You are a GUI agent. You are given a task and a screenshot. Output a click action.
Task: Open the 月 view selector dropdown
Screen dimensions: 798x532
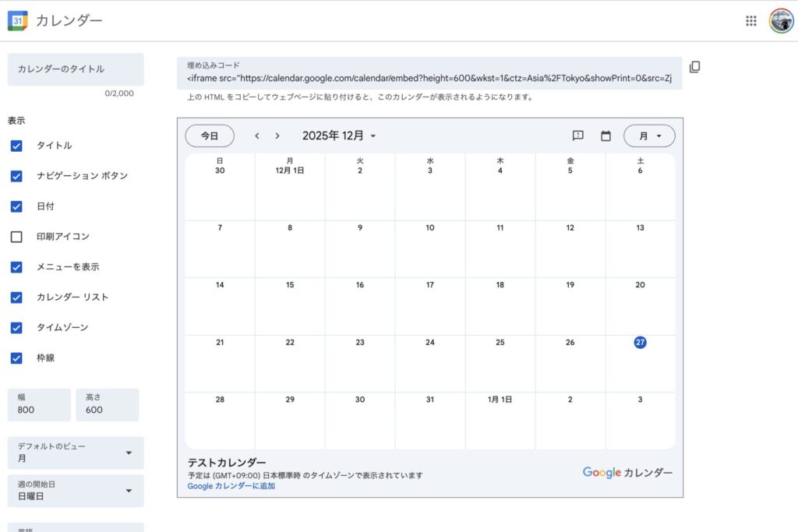649,136
